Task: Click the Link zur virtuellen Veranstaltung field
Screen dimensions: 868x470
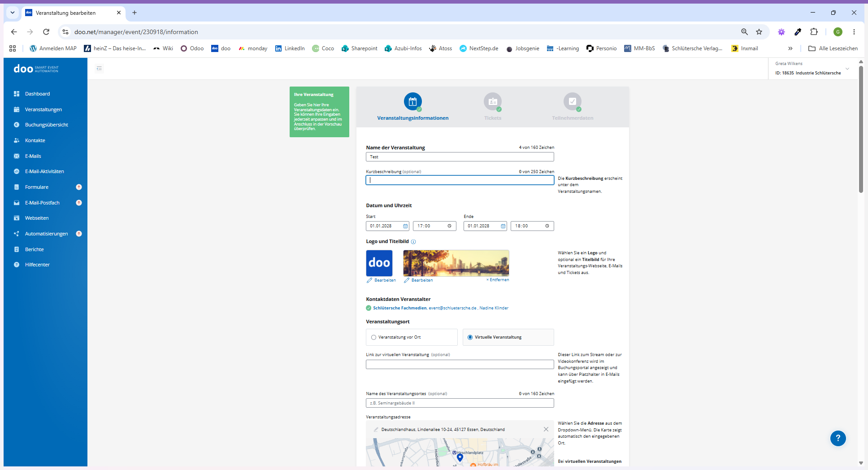Action: pyautogui.click(x=460, y=364)
